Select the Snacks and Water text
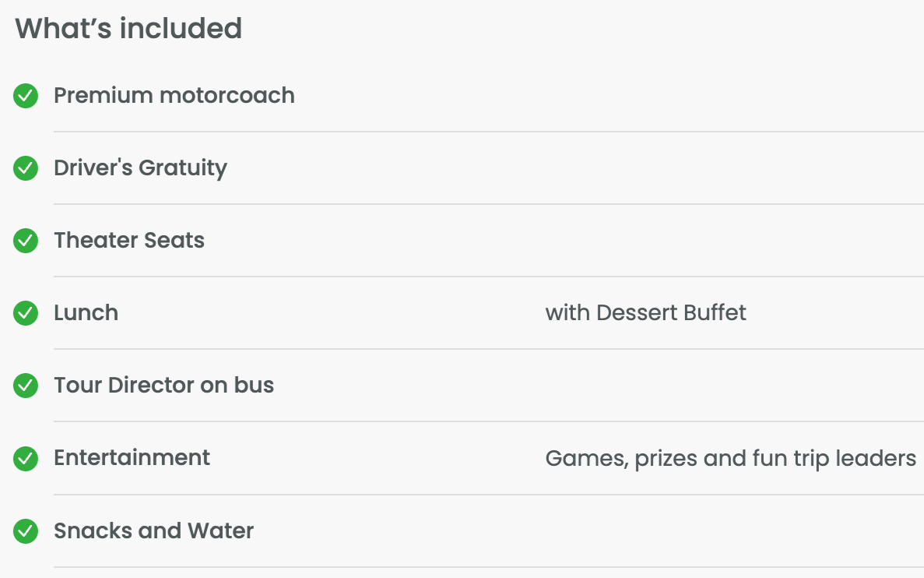This screenshot has height=578, width=924. 153,531
